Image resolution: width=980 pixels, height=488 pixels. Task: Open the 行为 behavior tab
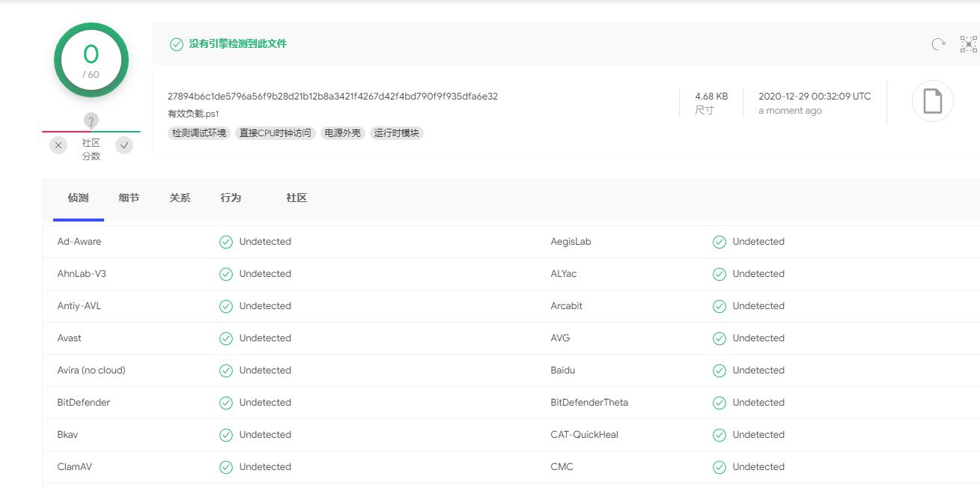pyautogui.click(x=231, y=198)
